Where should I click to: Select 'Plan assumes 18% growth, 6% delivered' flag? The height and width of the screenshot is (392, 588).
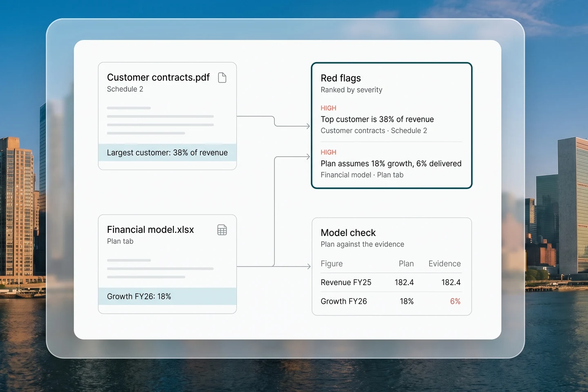point(391,164)
